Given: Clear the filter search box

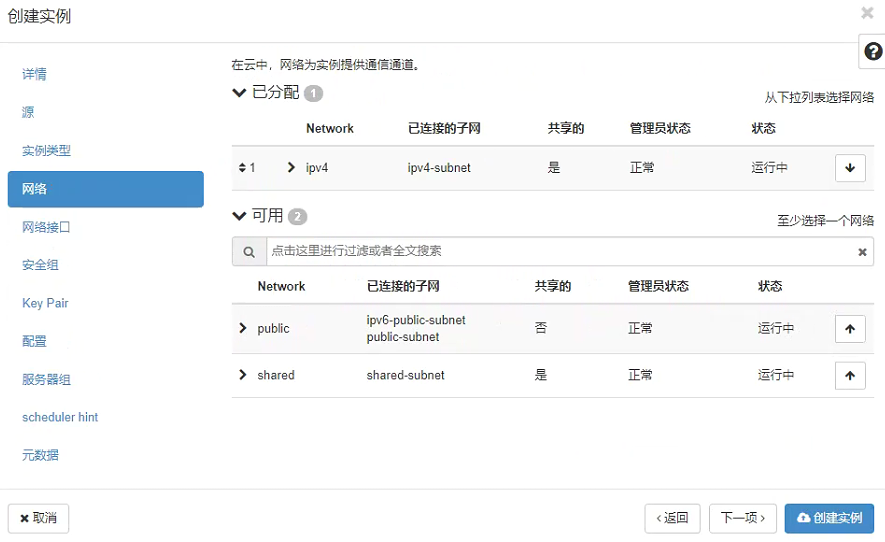Looking at the screenshot, I should 862,252.
